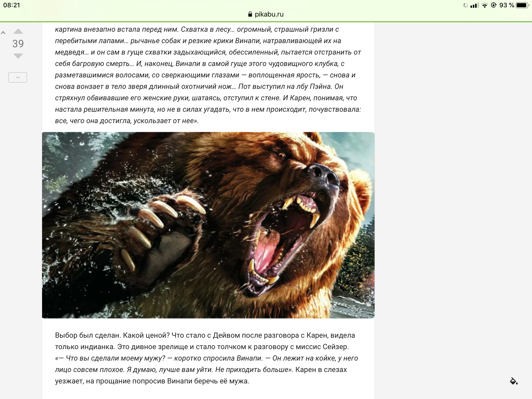Tap the rotation lock status icon

494,5
